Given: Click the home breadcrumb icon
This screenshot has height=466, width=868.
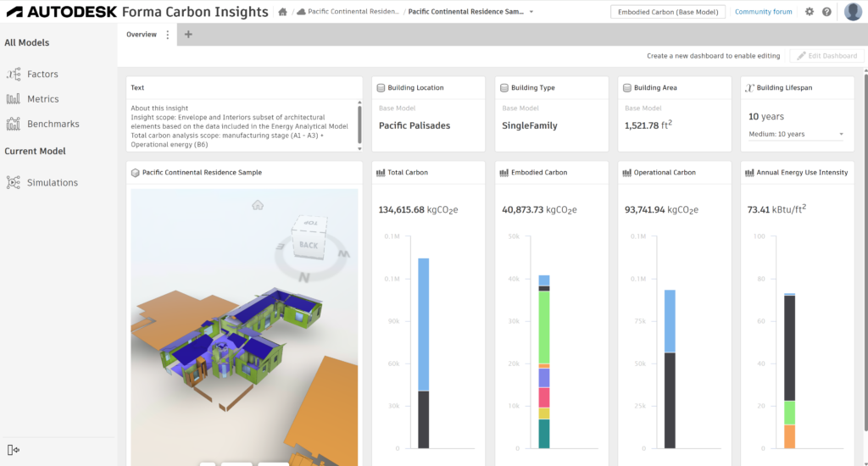Looking at the screenshot, I should pos(282,12).
